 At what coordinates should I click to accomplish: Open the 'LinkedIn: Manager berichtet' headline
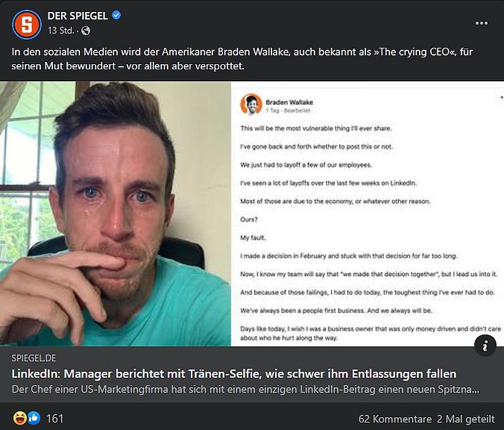pos(234,373)
